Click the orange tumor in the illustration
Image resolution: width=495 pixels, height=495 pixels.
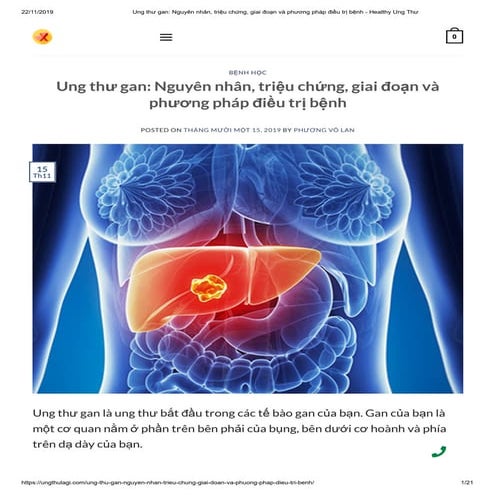(209, 288)
